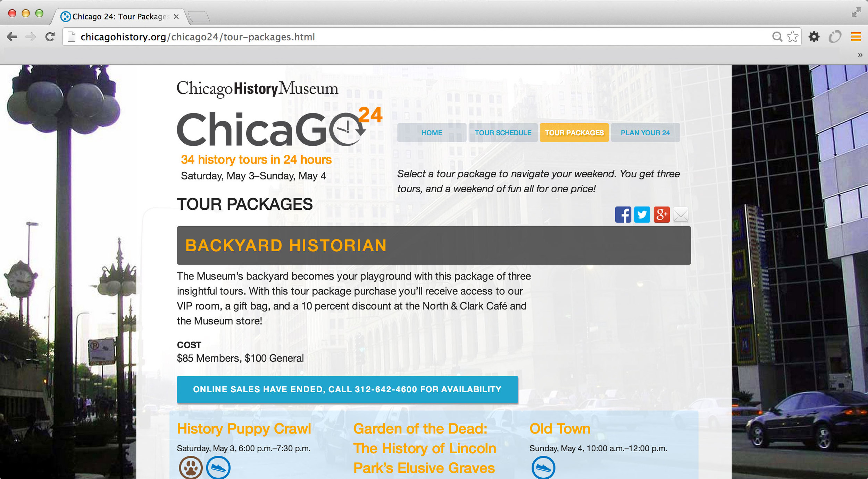Open a new browser tab
This screenshot has width=868, height=479.
[x=199, y=16]
